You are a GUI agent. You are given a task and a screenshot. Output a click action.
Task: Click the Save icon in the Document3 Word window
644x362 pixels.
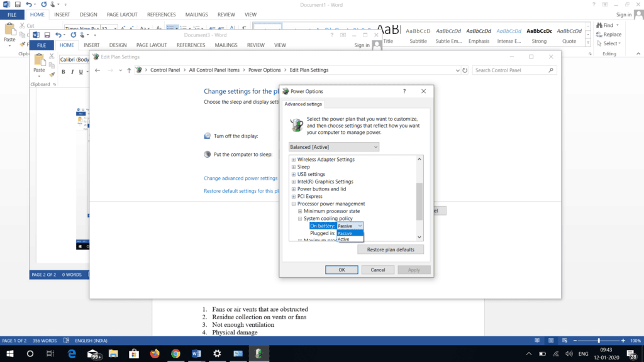click(x=47, y=35)
